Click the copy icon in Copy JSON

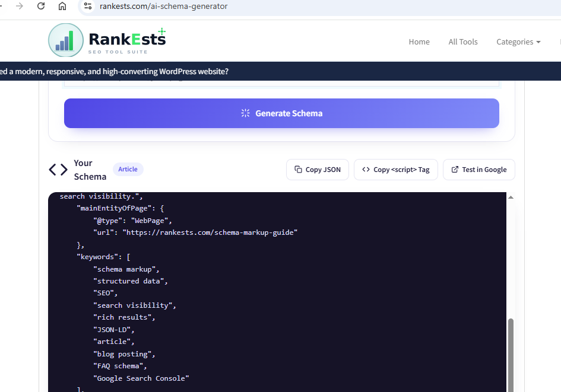298,170
